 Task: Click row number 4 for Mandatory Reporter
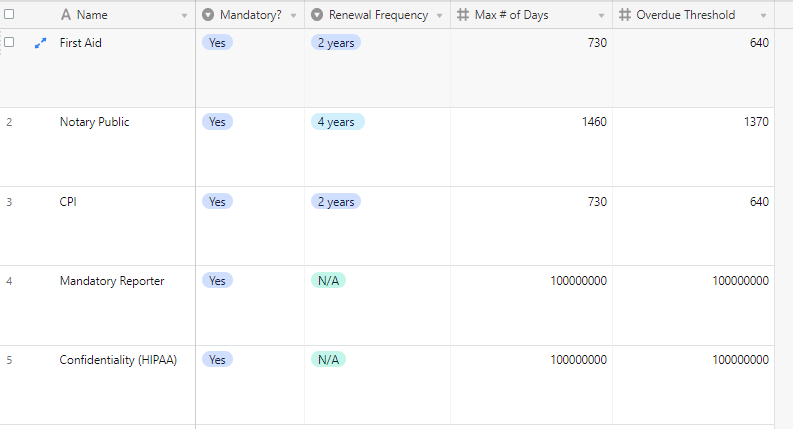(9, 281)
